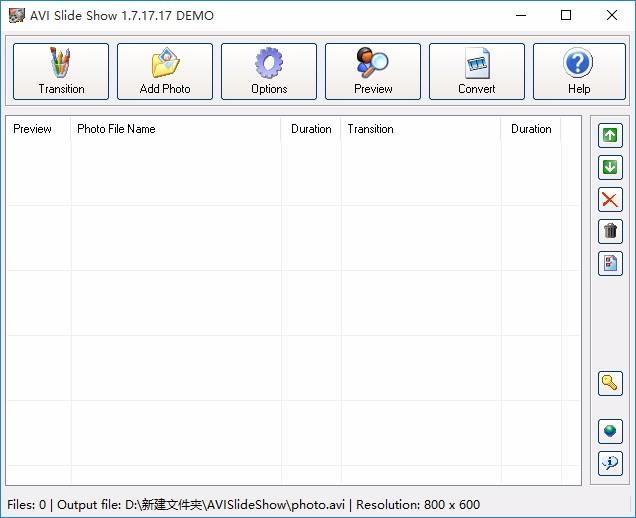Launch slideshow Preview with magnifier icon

click(373, 71)
